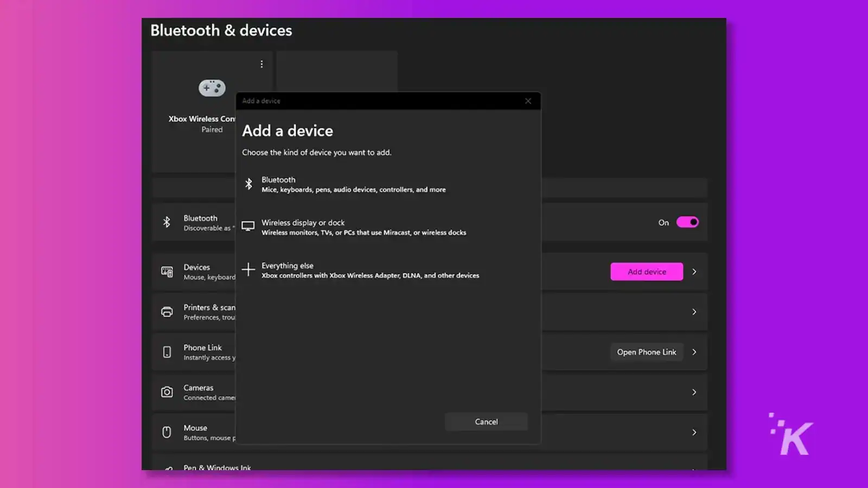Click the Open Phone Link button
This screenshot has height=488, width=868.
click(647, 352)
